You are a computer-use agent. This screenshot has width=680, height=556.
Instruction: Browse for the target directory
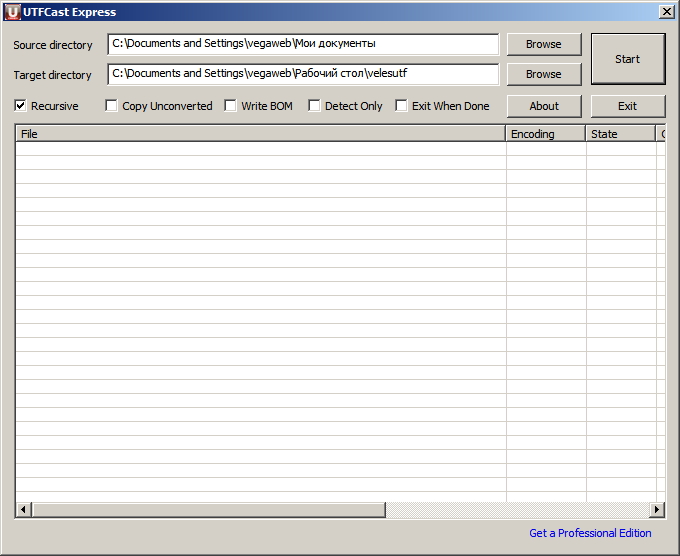(x=544, y=74)
